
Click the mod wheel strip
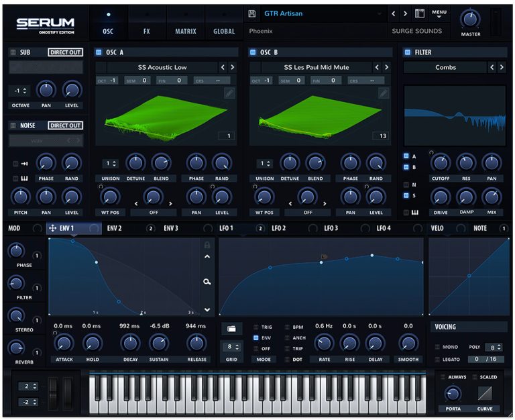(68, 392)
